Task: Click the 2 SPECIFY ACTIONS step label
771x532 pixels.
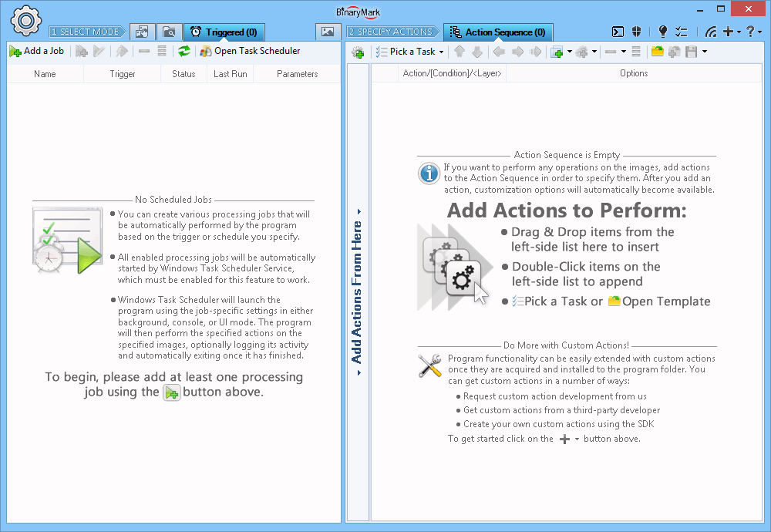Action: tap(393, 32)
